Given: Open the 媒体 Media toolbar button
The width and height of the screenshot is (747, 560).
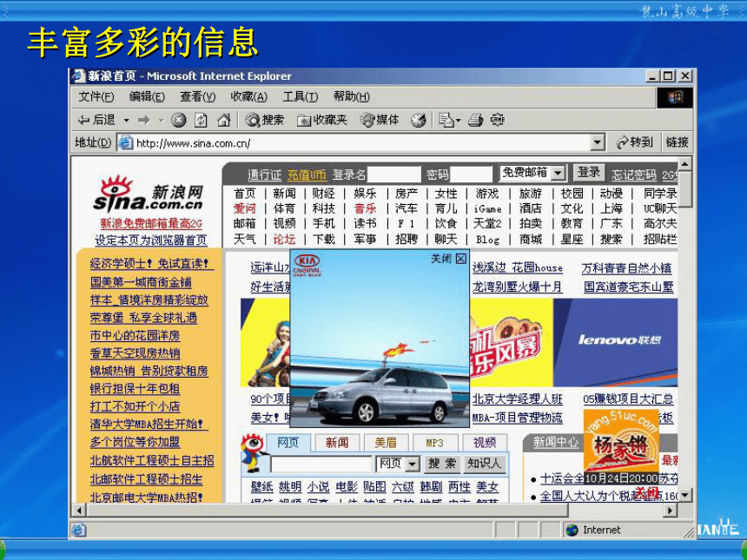Looking at the screenshot, I should 380,120.
